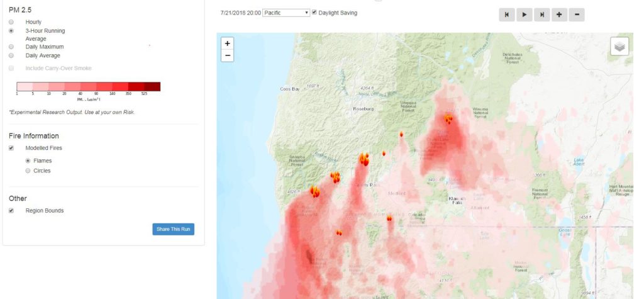The image size is (644, 299).
Task: Click the Share This Run button
Action: [173, 229]
